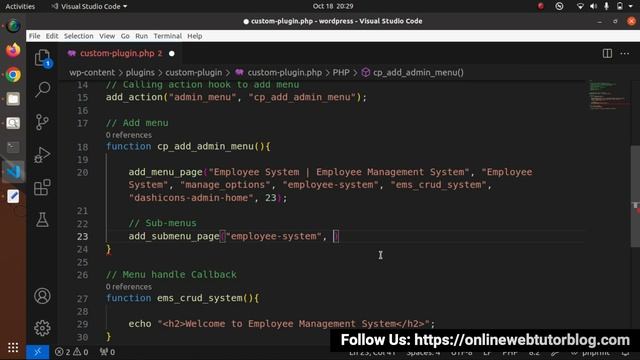Open the Run and Debug view
Image resolution: width=640 pixels, height=360 pixels.
42,155
